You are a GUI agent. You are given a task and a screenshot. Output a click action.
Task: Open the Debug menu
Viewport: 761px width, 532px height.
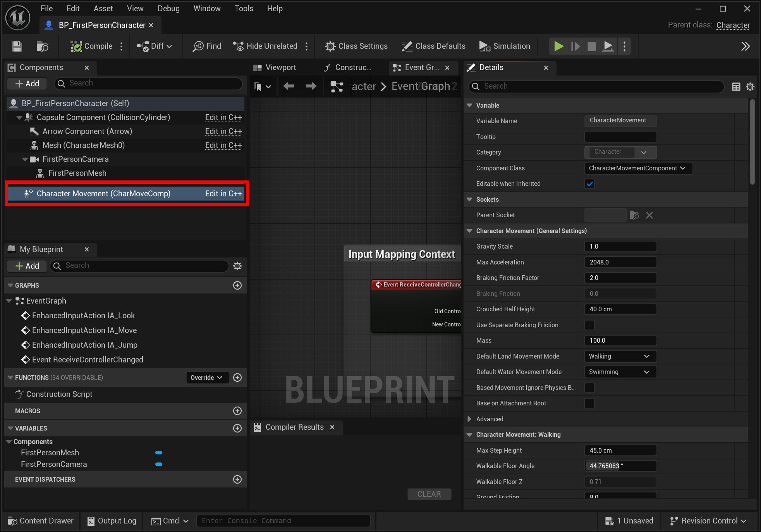168,9
